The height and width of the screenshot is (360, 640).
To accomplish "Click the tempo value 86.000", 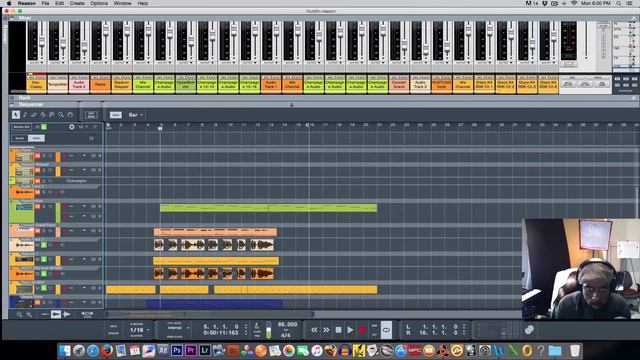I will 287,324.
